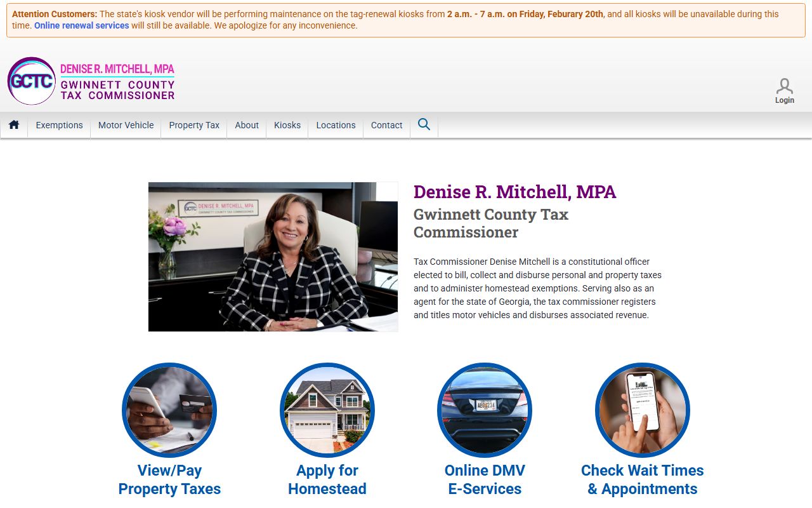Viewport: 812px width, 508px height.
Task: Open the Contact menu item
Action: (386, 125)
